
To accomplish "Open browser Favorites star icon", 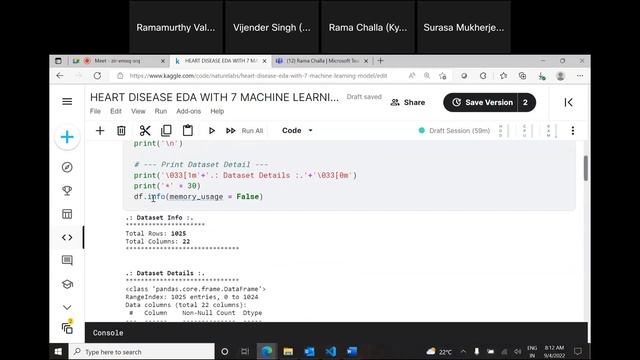I will click(503, 76).
